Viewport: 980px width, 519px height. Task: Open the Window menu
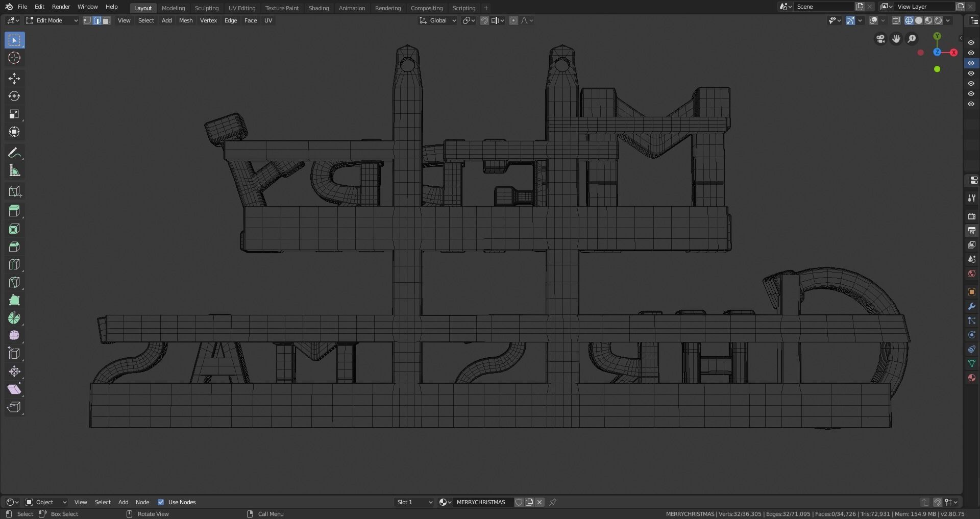87,7
